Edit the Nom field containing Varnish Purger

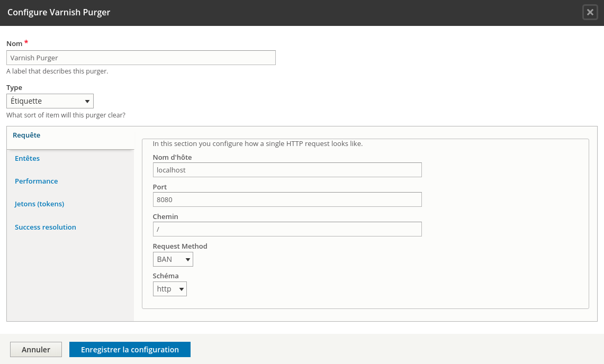tap(141, 58)
